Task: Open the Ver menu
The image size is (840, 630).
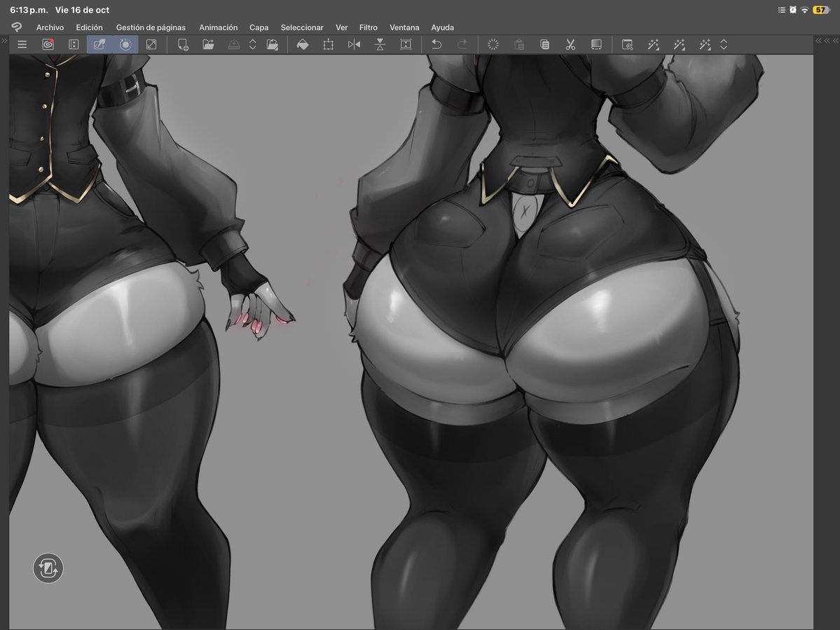Action: tap(342, 27)
